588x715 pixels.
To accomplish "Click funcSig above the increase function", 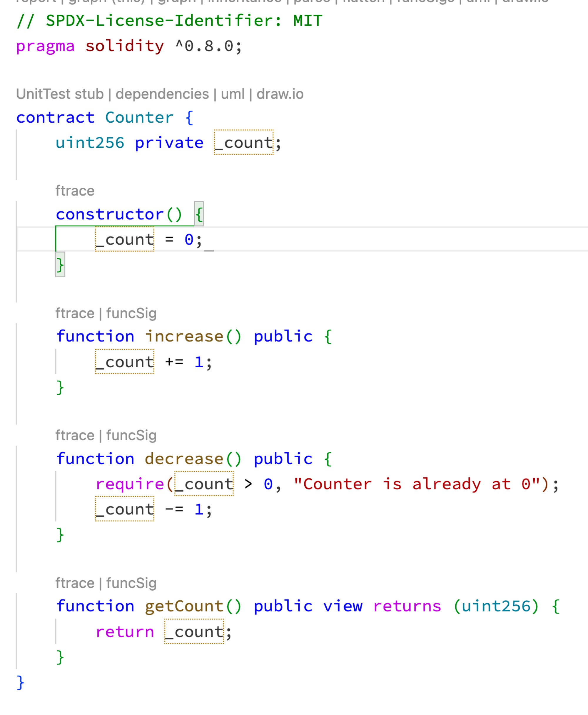I will pyautogui.click(x=131, y=314).
